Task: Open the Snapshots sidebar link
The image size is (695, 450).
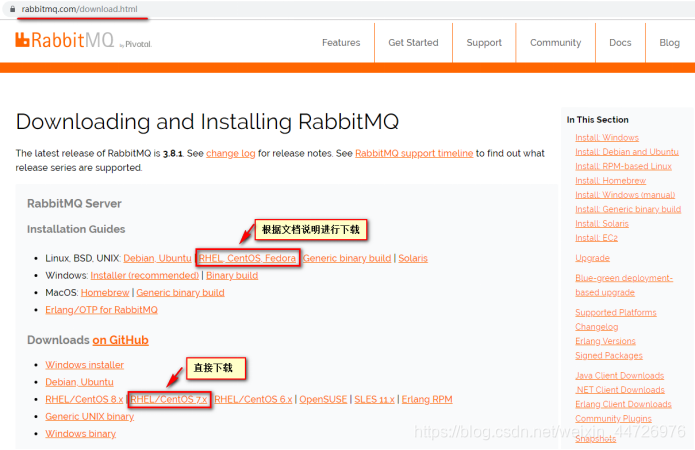Action: (595, 438)
